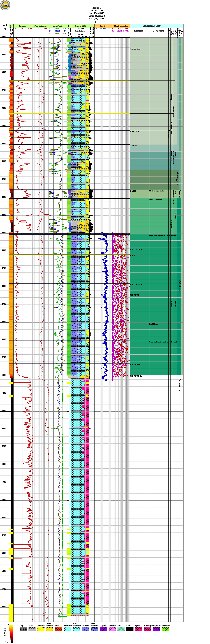
Task: Click the Kansas Geological Survey logo
Action: coord(5,5)
